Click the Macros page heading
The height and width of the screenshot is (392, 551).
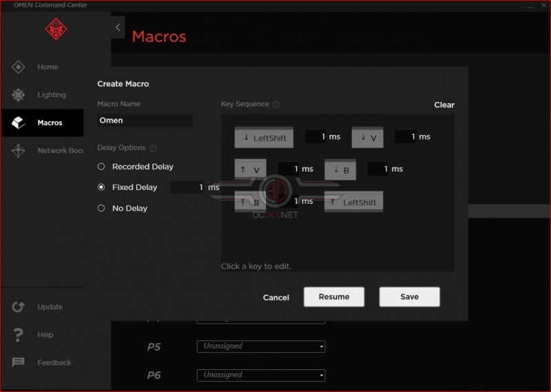(x=159, y=37)
